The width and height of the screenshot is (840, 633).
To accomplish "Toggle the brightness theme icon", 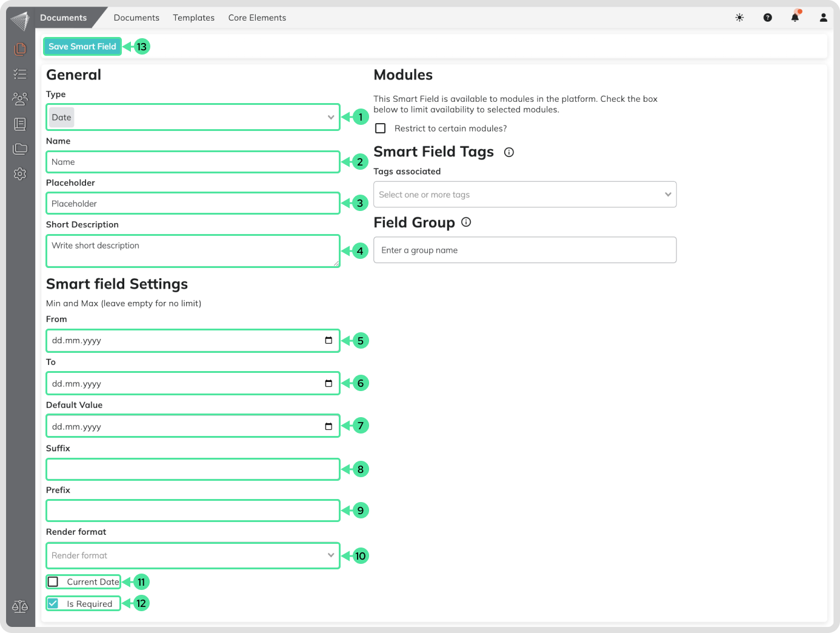I will 739,18.
